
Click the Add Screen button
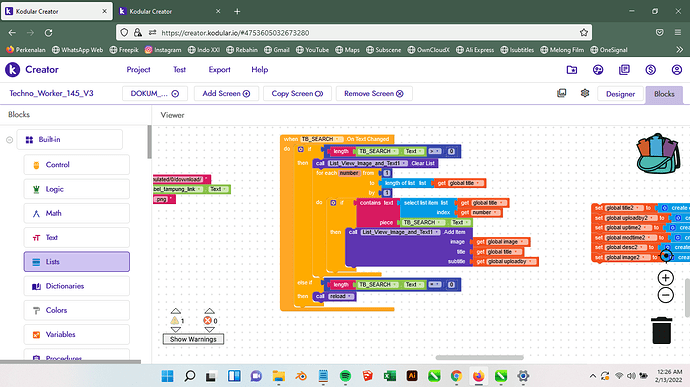point(226,93)
